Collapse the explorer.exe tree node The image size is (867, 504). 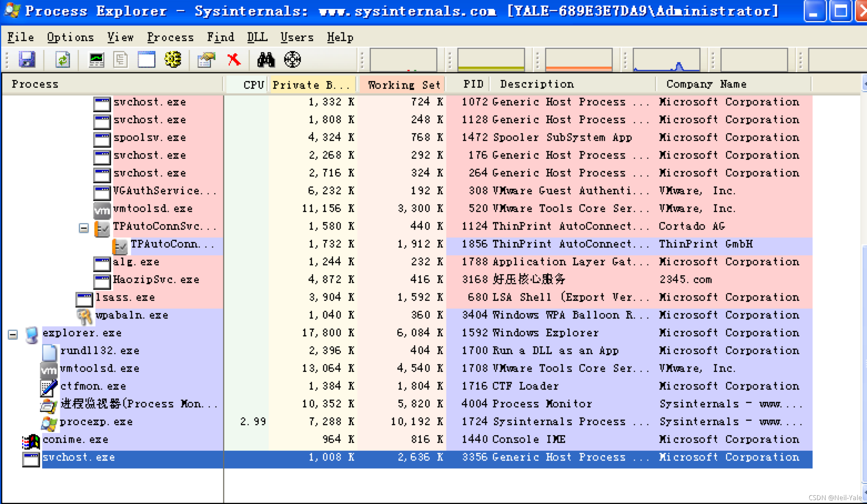(x=13, y=335)
